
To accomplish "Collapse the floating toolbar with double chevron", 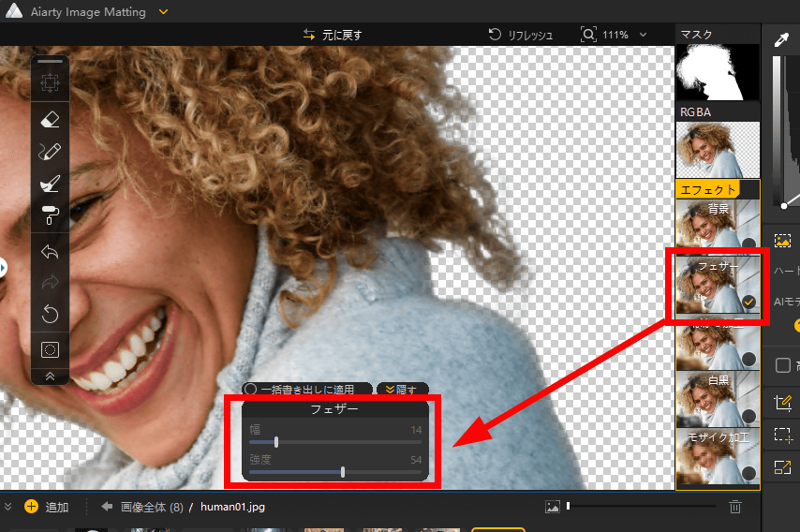I will pos(51,376).
